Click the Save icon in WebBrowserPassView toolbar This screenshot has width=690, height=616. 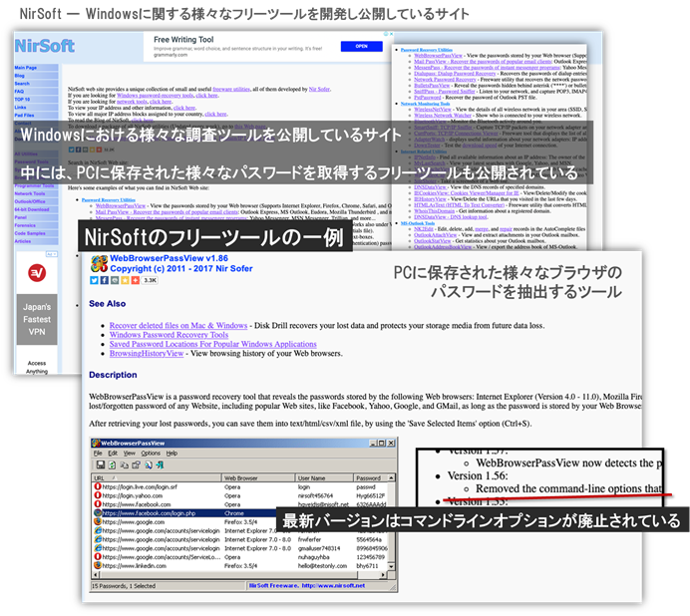click(100, 464)
